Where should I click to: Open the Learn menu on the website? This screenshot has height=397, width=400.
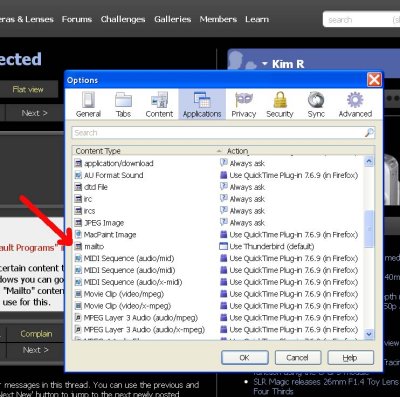point(257,19)
